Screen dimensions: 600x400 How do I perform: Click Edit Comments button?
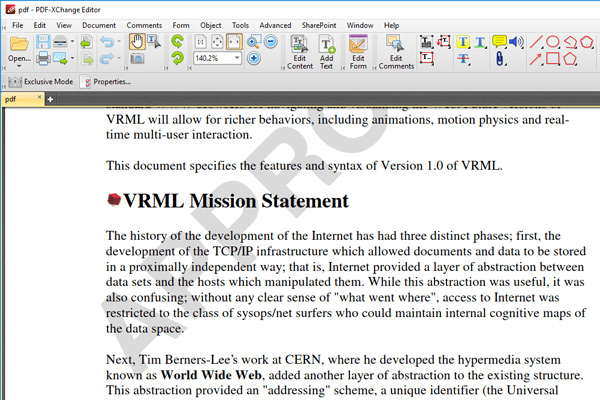396,52
